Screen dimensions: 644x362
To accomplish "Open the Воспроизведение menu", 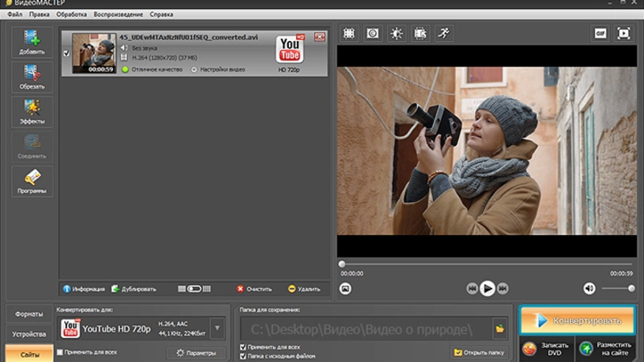I will click(118, 14).
